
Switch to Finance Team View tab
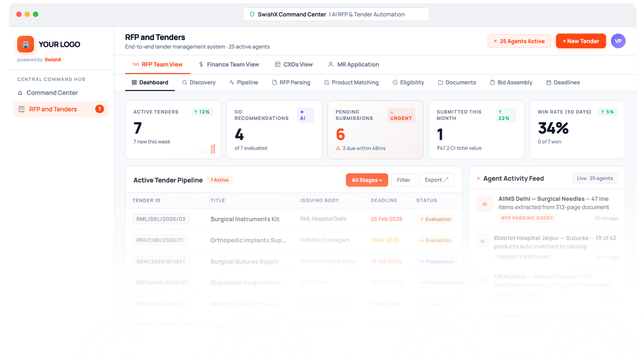tap(229, 64)
